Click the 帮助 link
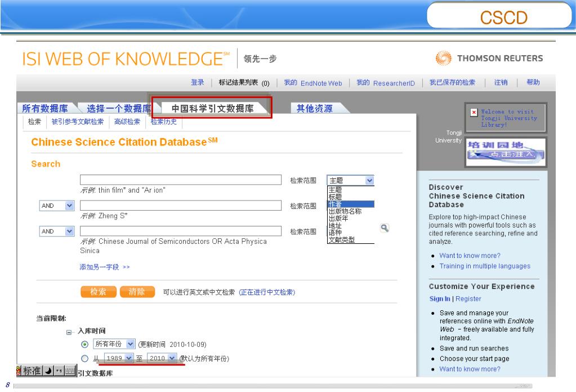Screen dimensions: 576x392 [533, 82]
